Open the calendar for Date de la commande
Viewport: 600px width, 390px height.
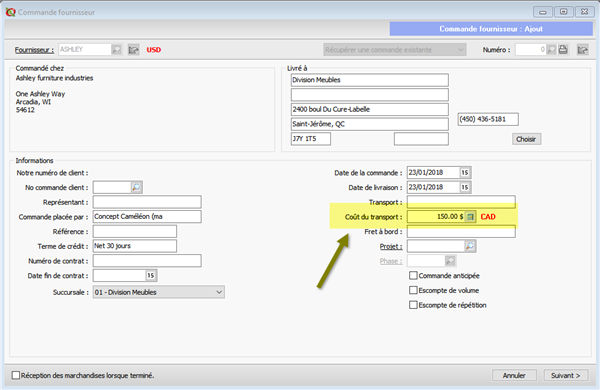pyautogui.click(x=465, y=173)
